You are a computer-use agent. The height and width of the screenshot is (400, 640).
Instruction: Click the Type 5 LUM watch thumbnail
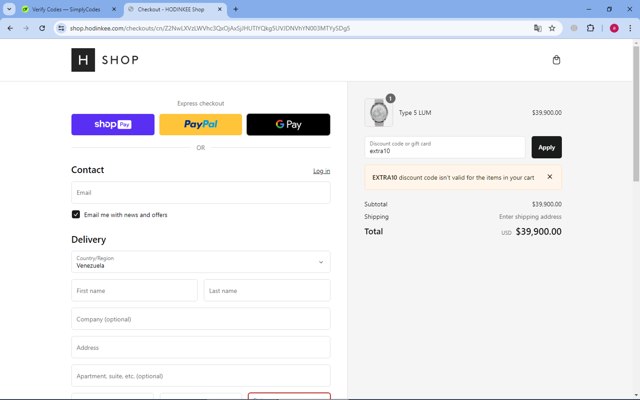pyautogui.click(x=379, y=113)
